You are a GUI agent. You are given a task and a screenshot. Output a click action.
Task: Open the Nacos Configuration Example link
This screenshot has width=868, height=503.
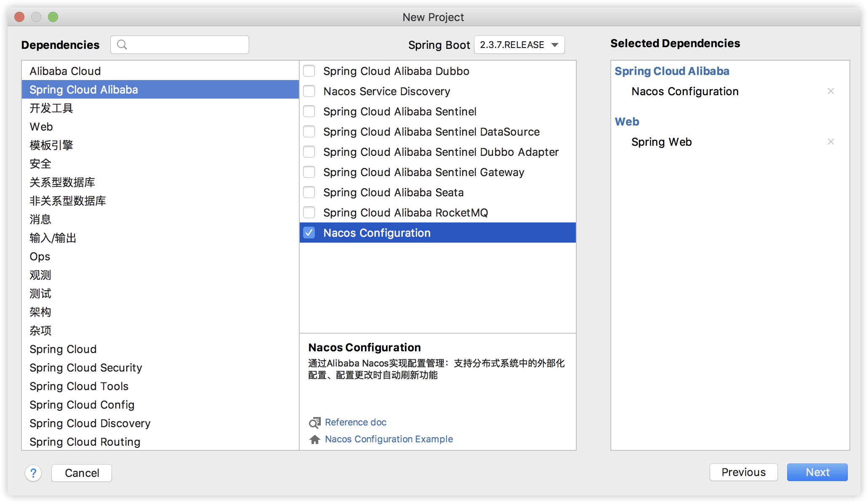coord(389,439)
